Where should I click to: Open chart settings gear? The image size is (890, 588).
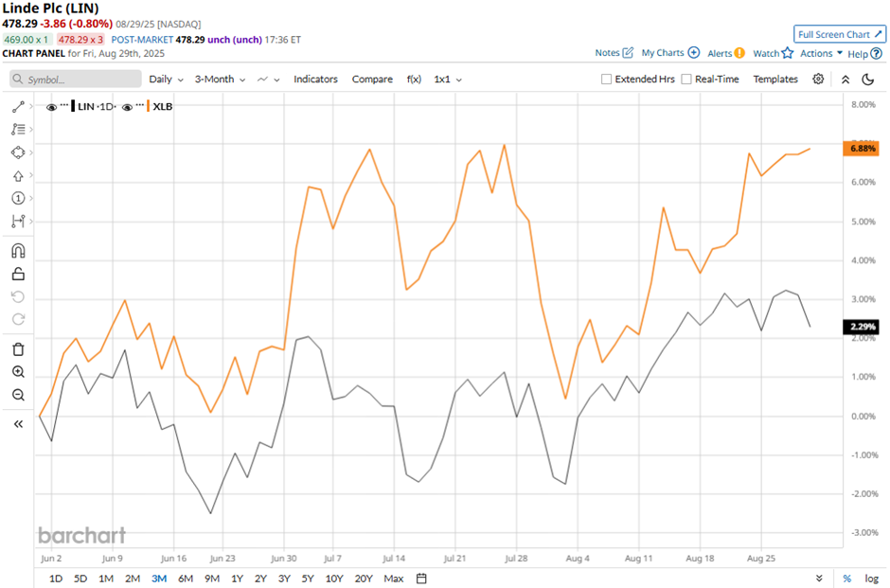point(818,79)
